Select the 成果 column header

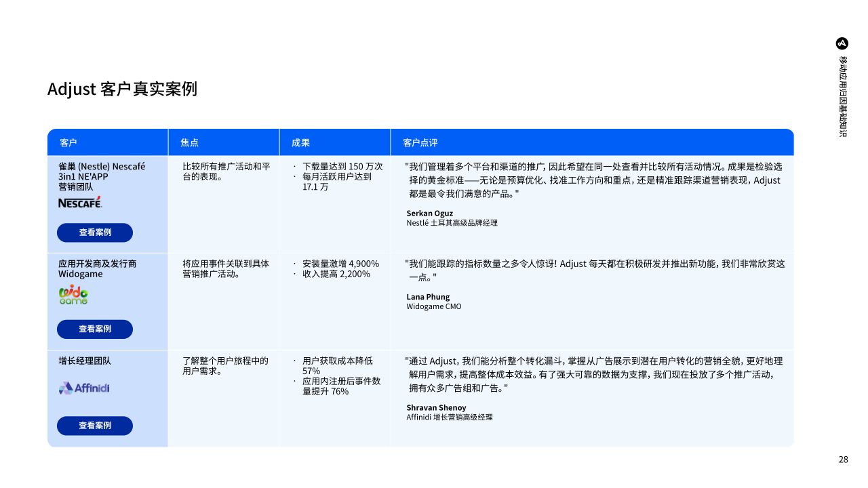coord(335,142)
